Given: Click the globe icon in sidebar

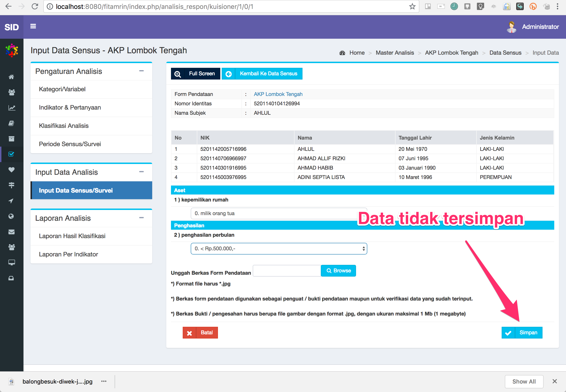Looking at the screenshot, I should (x=11, y=216).
